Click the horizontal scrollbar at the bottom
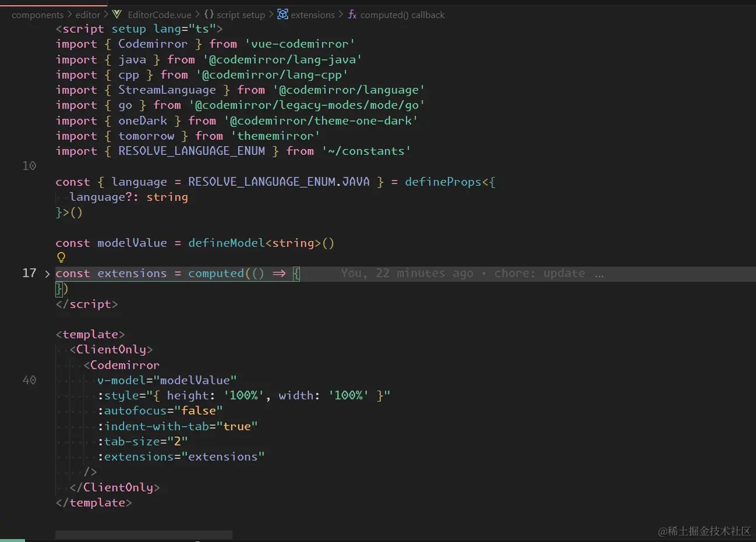 (x=144, y=534)
